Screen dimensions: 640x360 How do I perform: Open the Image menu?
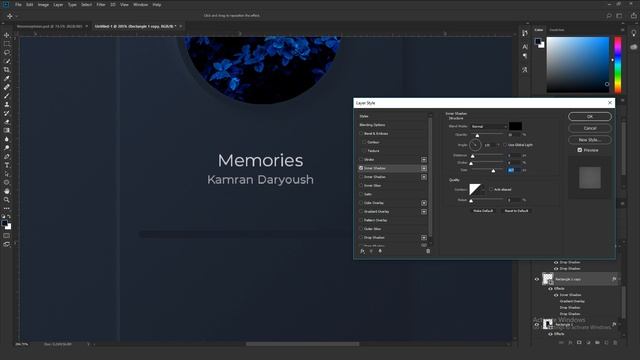point(43,4)
